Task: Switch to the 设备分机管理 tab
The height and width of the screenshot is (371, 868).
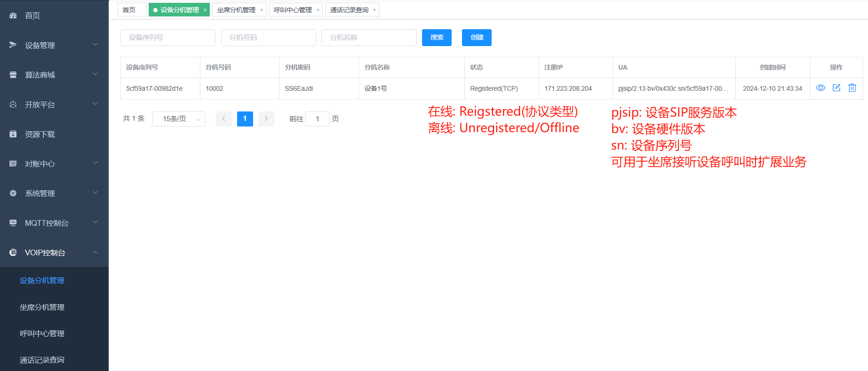Action: (179, 10)
